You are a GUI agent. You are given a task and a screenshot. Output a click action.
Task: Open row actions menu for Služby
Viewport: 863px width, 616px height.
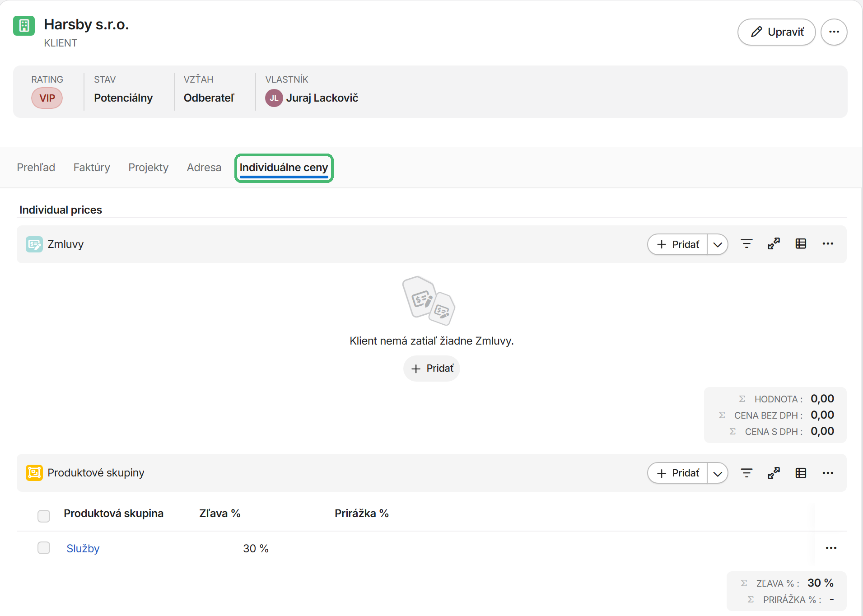[x=831, y=548]
